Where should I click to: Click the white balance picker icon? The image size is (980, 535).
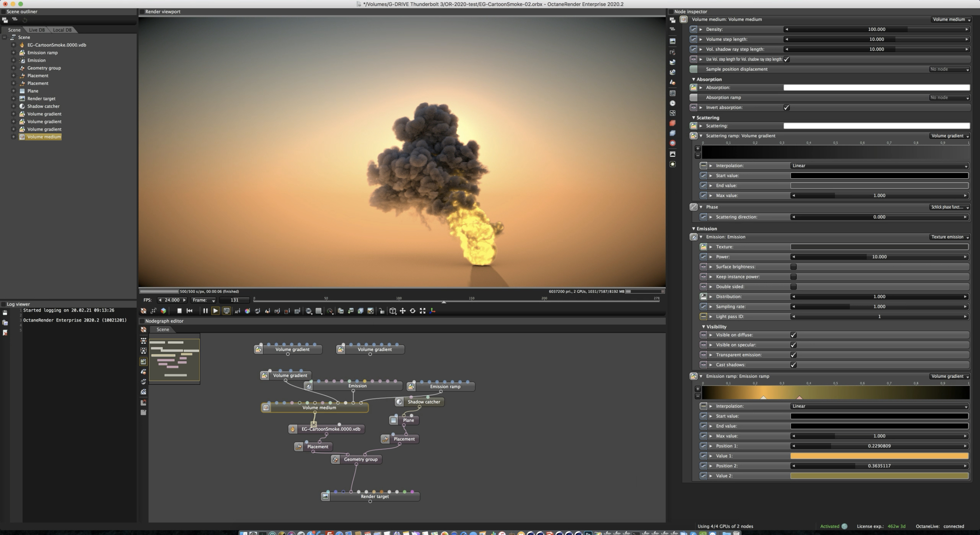(247, 311)
